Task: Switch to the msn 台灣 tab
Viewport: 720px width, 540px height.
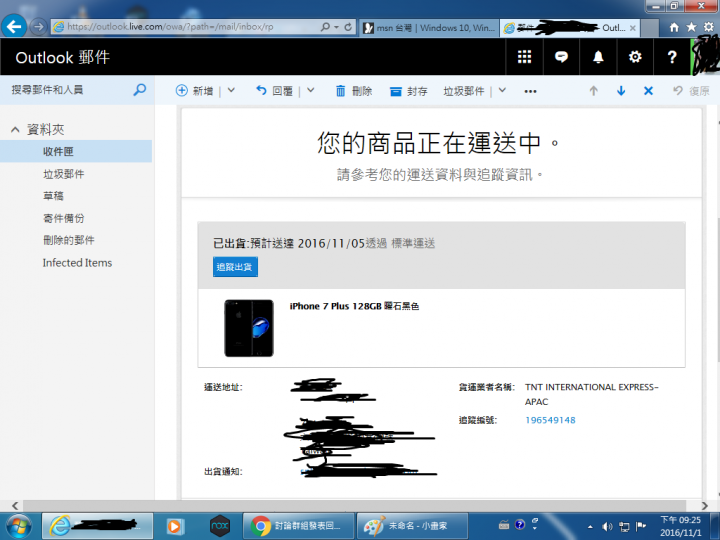Action: 428,28
